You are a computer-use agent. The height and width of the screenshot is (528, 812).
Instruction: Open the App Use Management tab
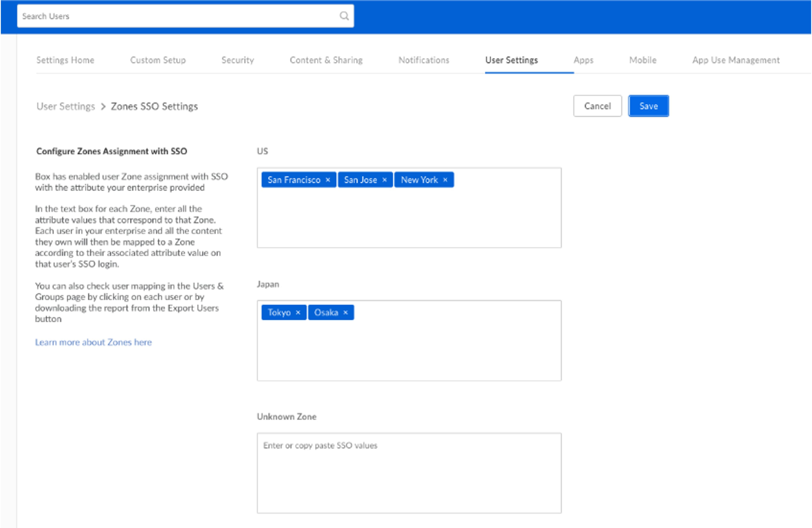pos(736,60)
